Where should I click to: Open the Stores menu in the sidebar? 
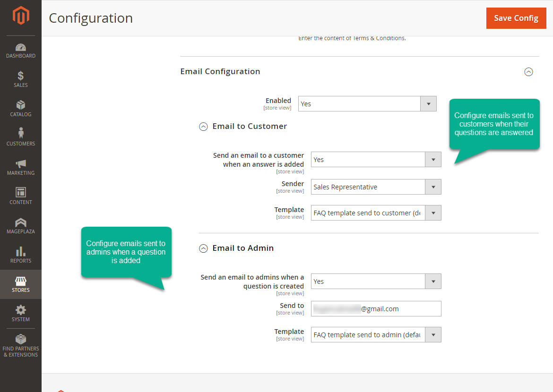(21, 284)
